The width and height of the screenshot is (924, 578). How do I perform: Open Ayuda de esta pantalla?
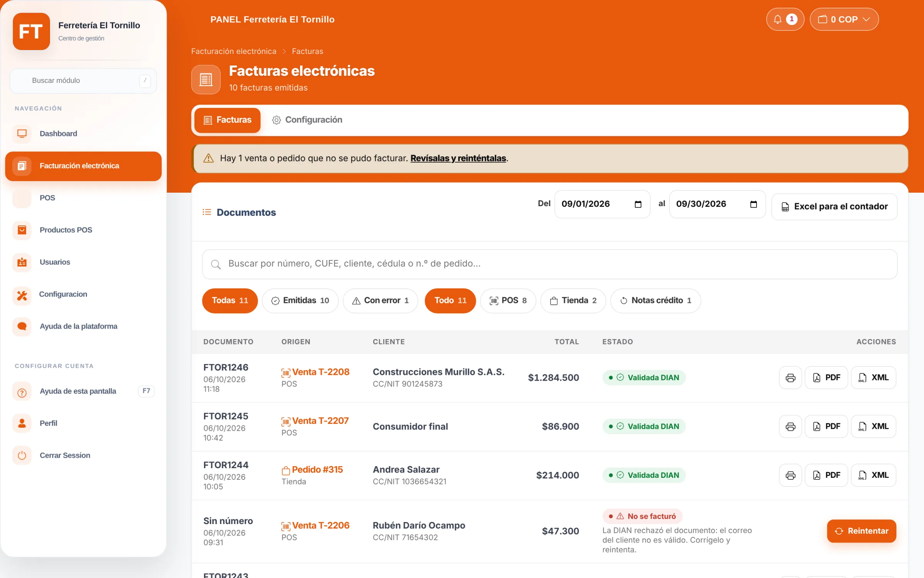click(x=83, y=391)
